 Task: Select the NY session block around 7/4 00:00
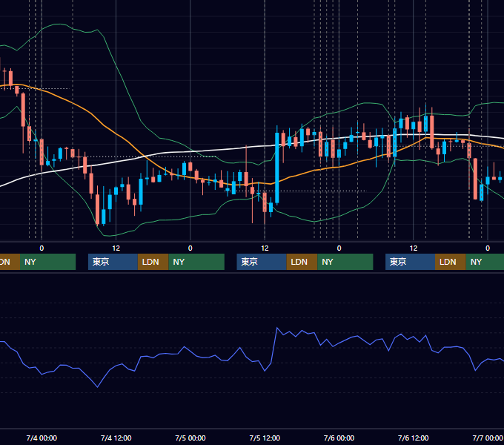point(47,262)
